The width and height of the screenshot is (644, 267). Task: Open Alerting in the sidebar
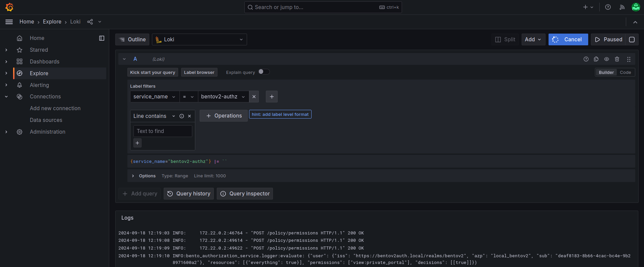click(39, 85)
